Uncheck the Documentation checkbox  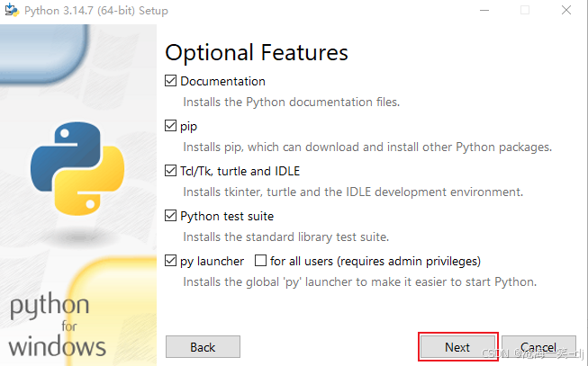[x=170, y=81]
